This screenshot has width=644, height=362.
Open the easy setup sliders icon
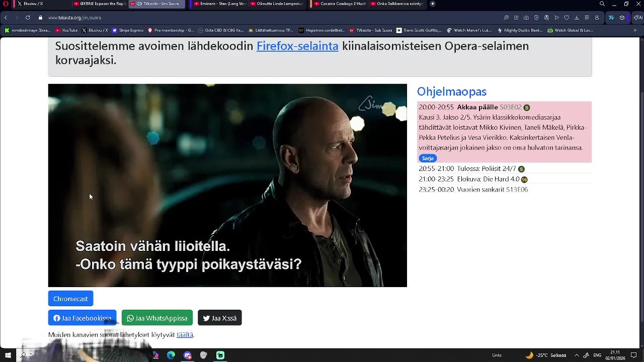point(587,18)
